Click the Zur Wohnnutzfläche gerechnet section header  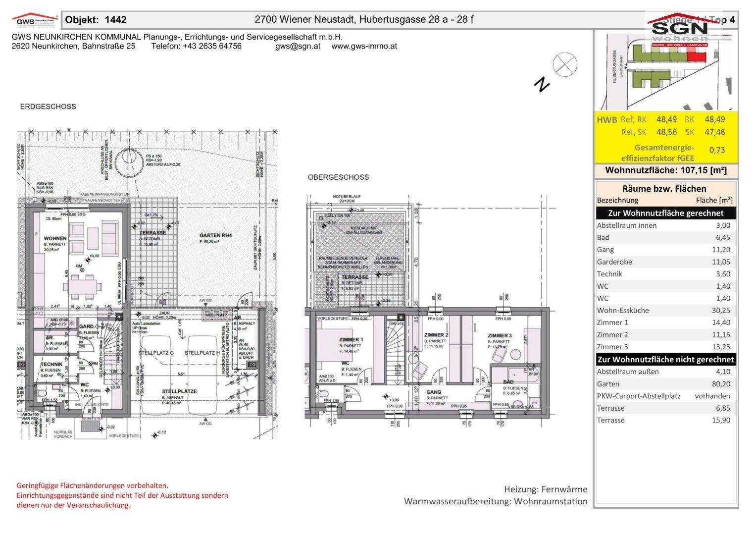(x=666, y=213)
